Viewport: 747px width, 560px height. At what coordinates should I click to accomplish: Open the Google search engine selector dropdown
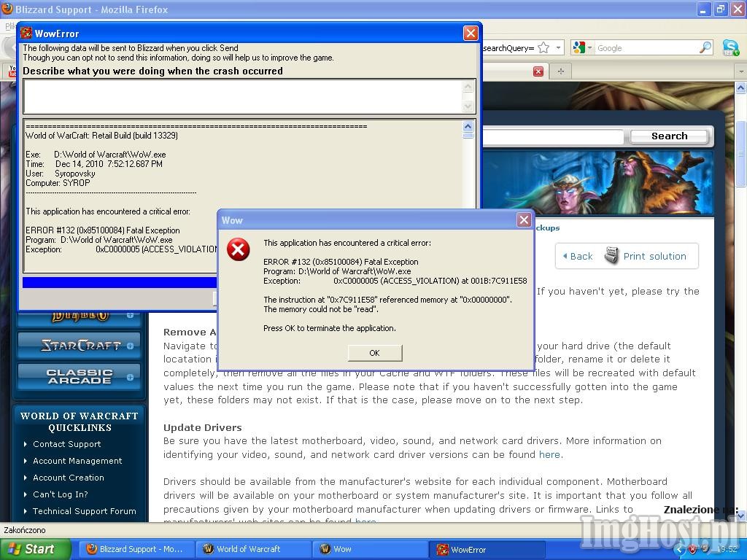pos(582,47)
